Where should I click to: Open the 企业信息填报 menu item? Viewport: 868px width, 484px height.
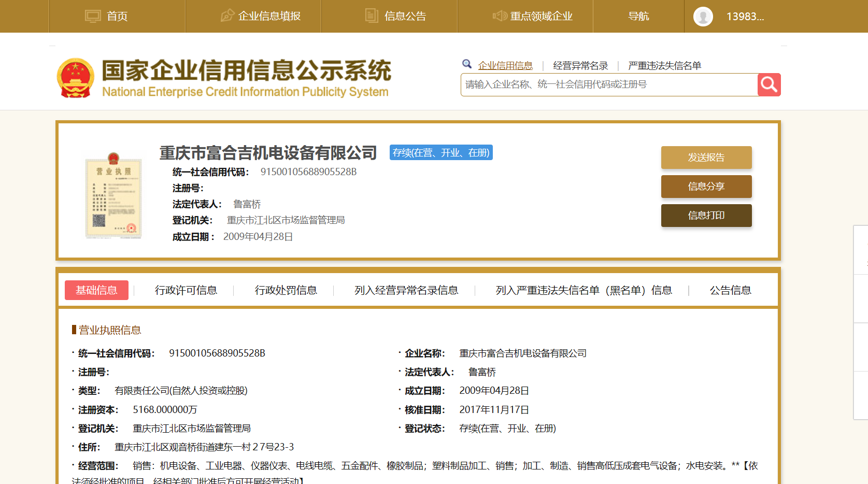[x=269, y=16]
